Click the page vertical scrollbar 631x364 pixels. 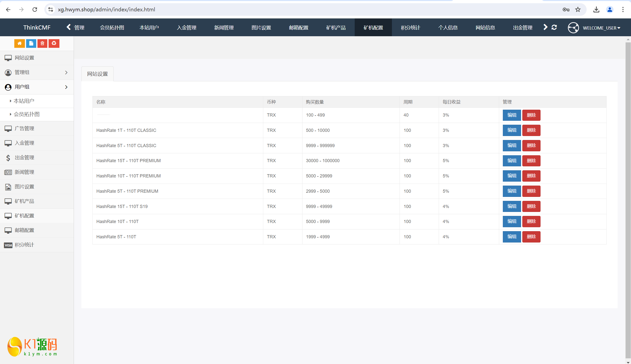click(x=628, y=200)
